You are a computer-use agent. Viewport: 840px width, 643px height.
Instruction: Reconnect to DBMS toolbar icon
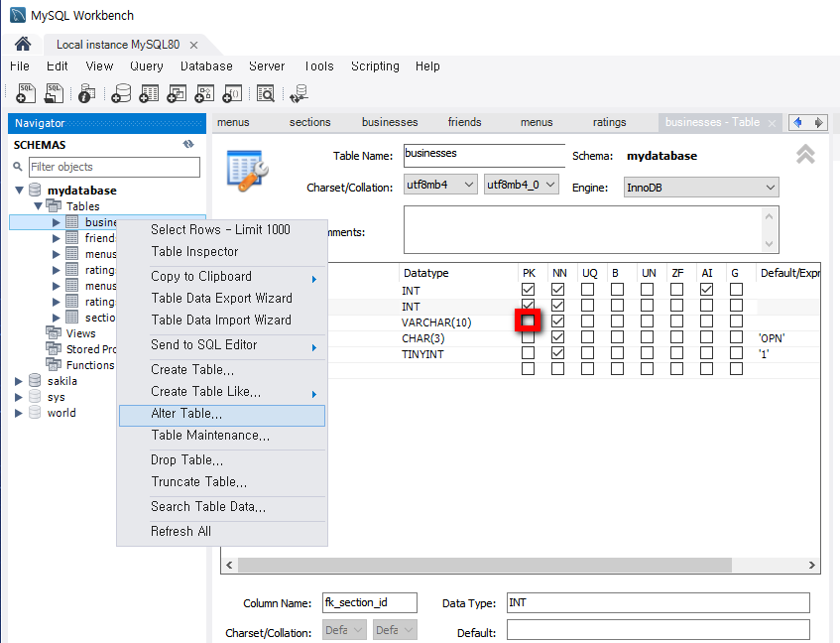point(299,93)
